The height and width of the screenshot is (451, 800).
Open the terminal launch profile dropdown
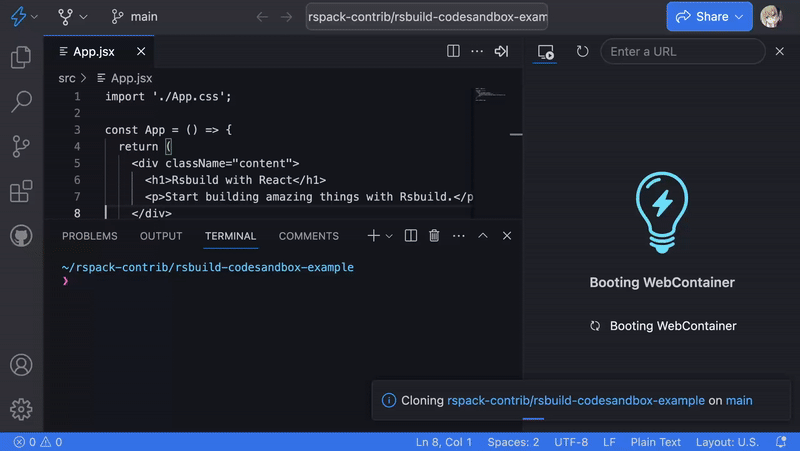pyautogui.click(x=389, y=236)
